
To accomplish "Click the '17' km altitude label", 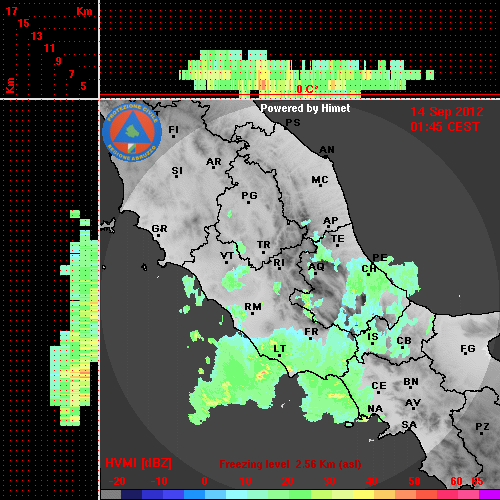I will (x=11, y=11).
